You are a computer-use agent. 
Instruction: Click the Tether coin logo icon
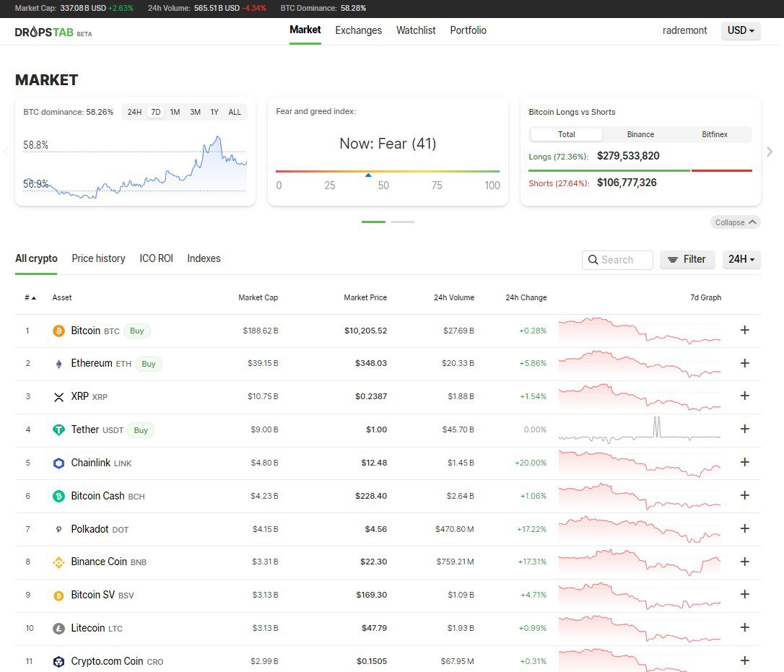[x=58, y=430]
